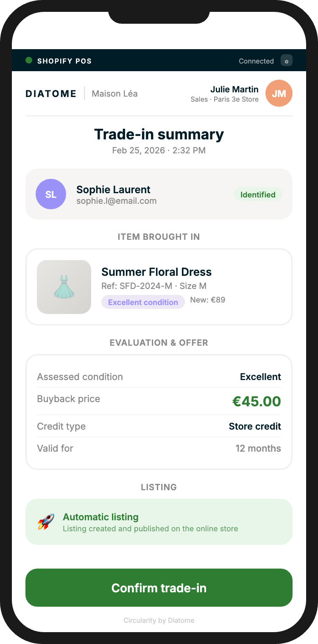Click the 12 months validity value
This screenshot has width=318, height=644.
pyautogui.click(x=258, y=448)
